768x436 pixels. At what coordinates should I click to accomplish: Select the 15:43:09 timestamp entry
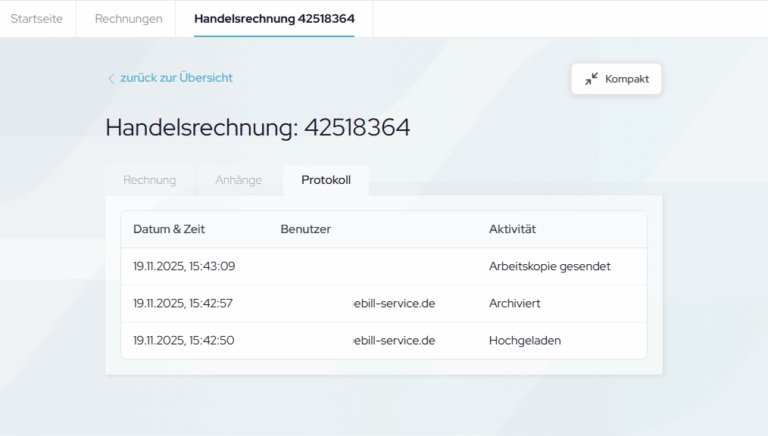pyautogui.click(x=184, y=267)
